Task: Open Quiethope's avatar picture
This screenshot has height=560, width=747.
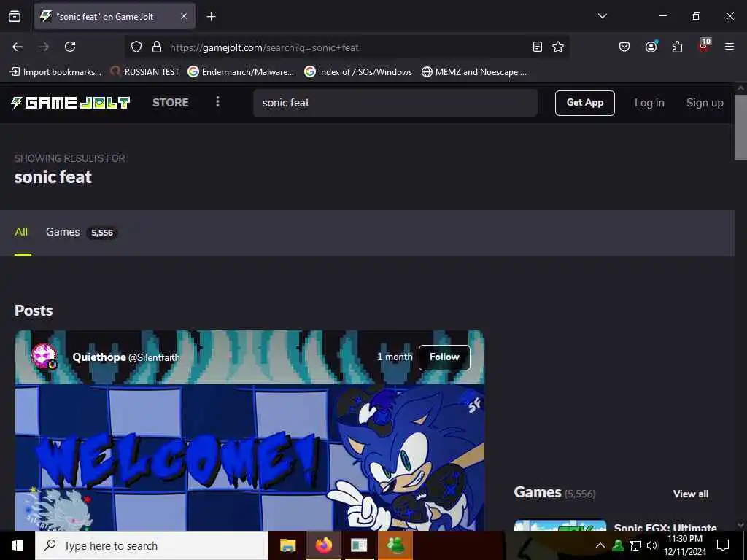Action: 44,357
